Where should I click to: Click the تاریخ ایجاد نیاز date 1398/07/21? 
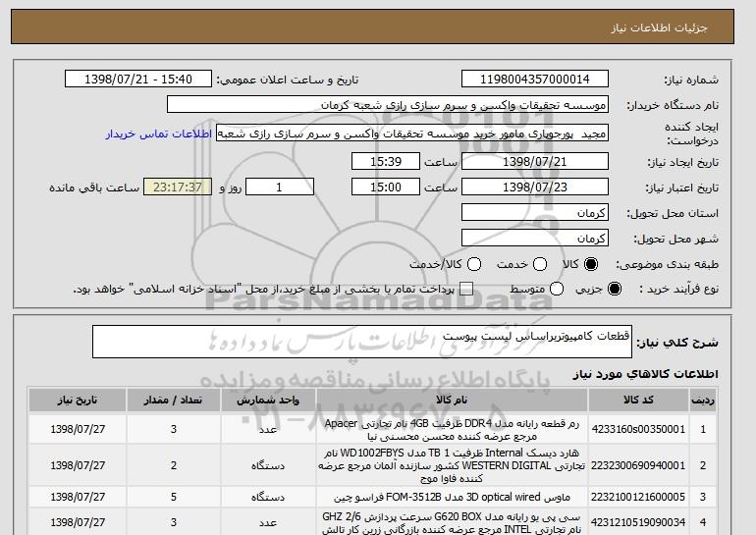(x=535, y=161)
